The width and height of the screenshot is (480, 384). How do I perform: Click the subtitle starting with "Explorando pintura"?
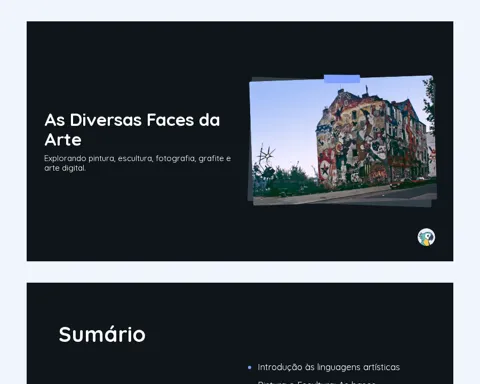[137, 163]
